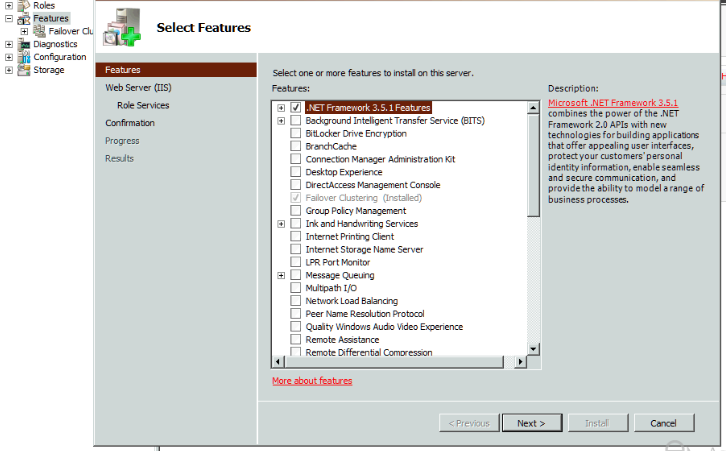
Task: Check DirectAccess Management Console box
Action: (x=295, y=185)
